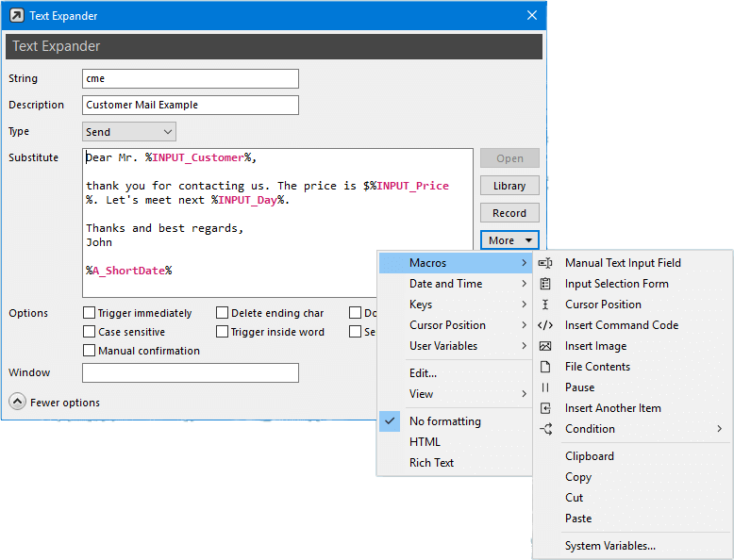Check the Manual confirmation option

(x=90, y=351)
